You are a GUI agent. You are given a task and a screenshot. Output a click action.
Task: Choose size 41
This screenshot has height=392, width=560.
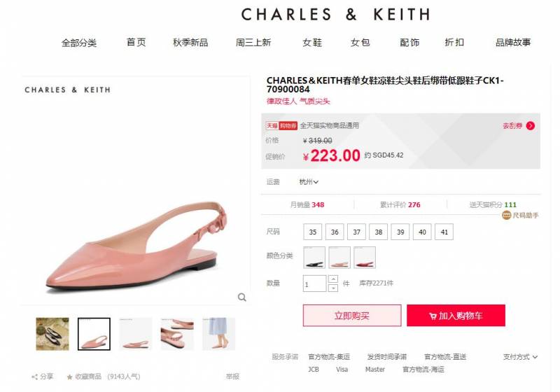click(444, 232)
